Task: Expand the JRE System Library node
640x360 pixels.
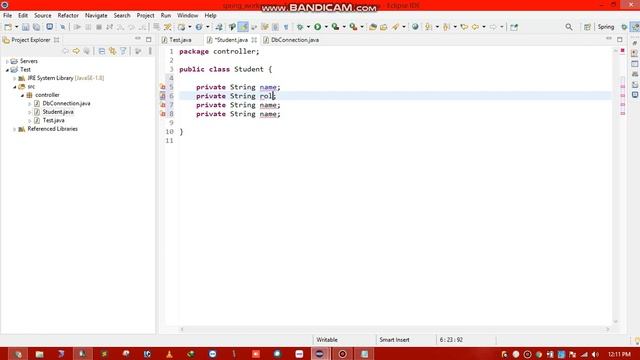Action: click(15, 78)
